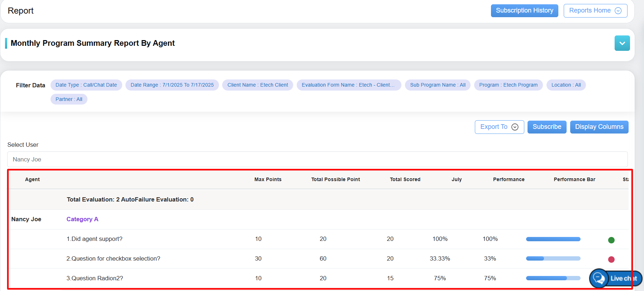Open the Category A link
The image size is (644, 291).
[x=82, y=219]
